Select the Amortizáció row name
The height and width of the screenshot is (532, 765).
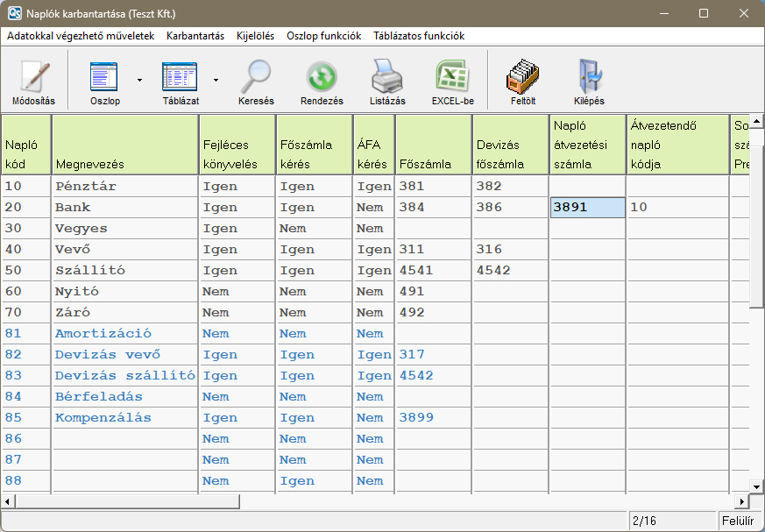tap(103, 334)
